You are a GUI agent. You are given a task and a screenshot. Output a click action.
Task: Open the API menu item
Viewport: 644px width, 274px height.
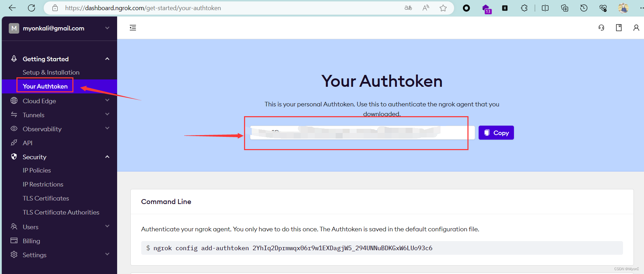pyautogui.click(x=28, y=143)
